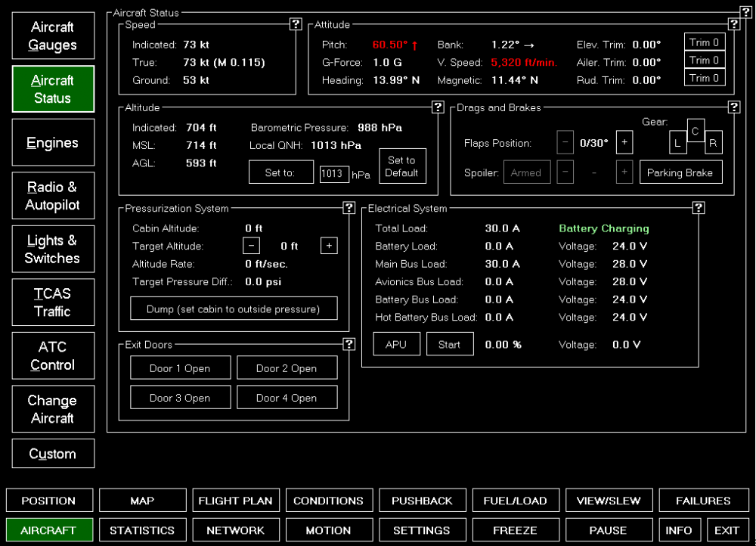This screenshot has height=546, width=756.
Task: Dump cabin pressure to outside pressure
Action: (234, 309)
